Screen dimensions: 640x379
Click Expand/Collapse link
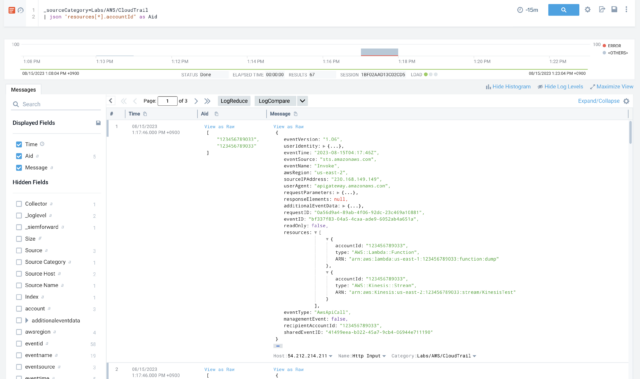coord(598,101)
